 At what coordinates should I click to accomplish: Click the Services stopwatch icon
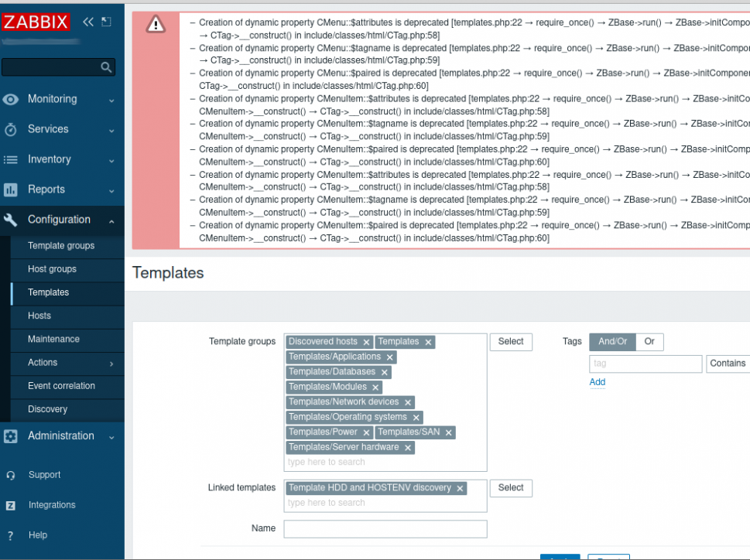point(11,129)
